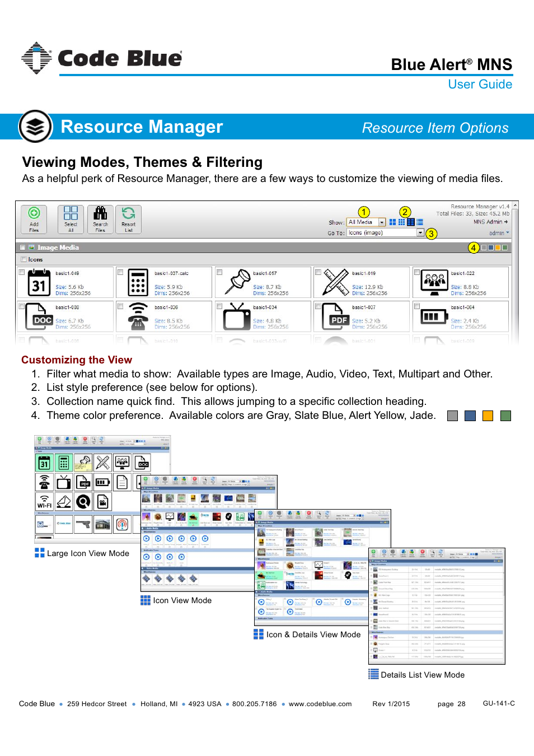This screenshot has width=534, height=756.
Task: Open the www.codeblue.com footer link
Action: [x=320, y=704]
